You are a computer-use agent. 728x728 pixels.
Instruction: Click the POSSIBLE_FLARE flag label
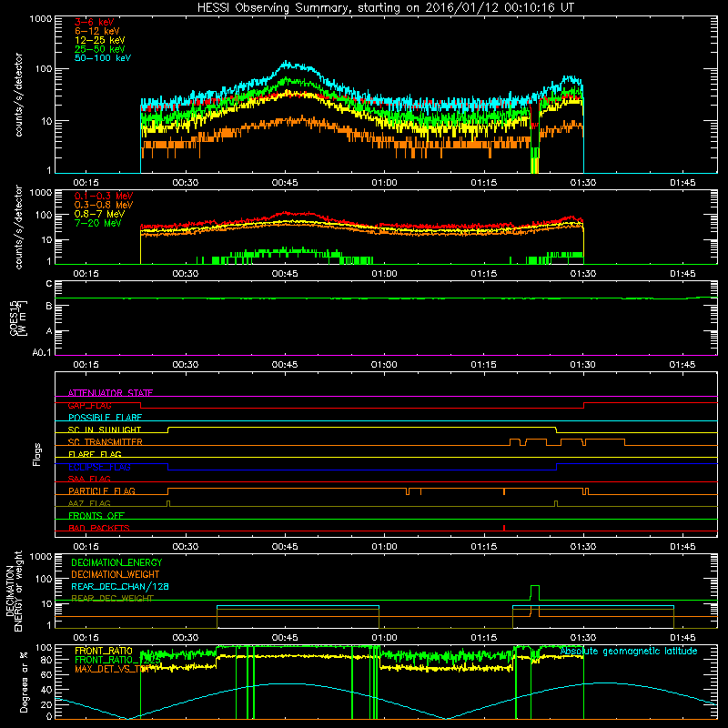coord(105,418)
